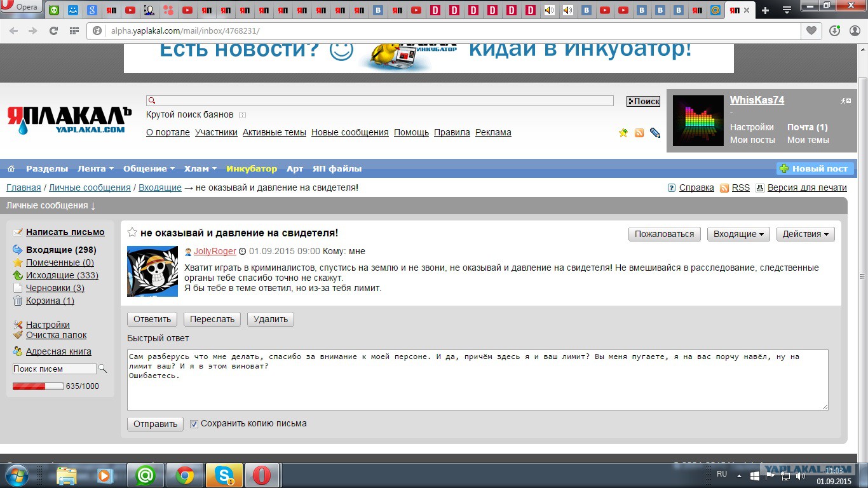The height and width of the screenshot is (488, 868).
Task: Expand the Общение menu
Action: click(x=149, y=168)
